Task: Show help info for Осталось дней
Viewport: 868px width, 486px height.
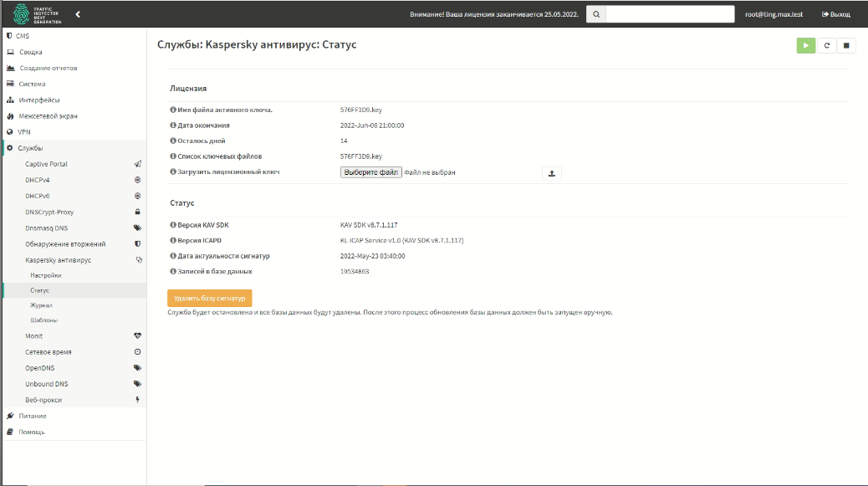Action: point(173,141)
